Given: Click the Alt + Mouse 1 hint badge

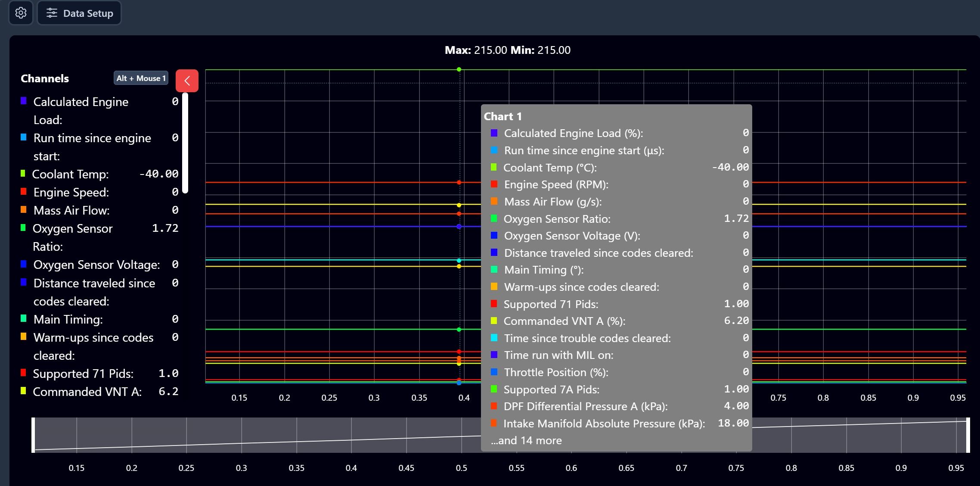Looking at the screenshot, I should click(141, 78).
